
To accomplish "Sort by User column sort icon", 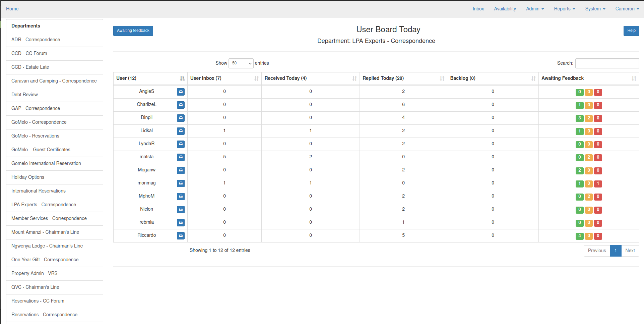I will [182, 78].
